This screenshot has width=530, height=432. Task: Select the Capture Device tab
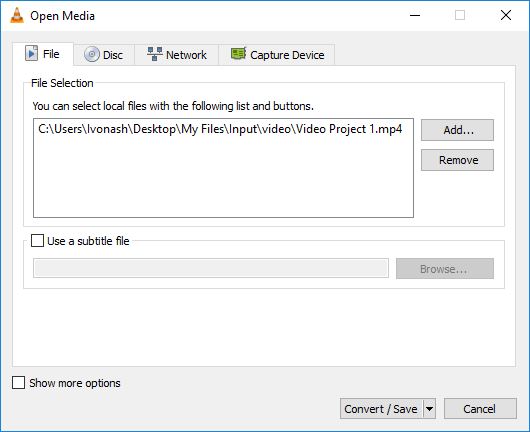click(277, 54)
